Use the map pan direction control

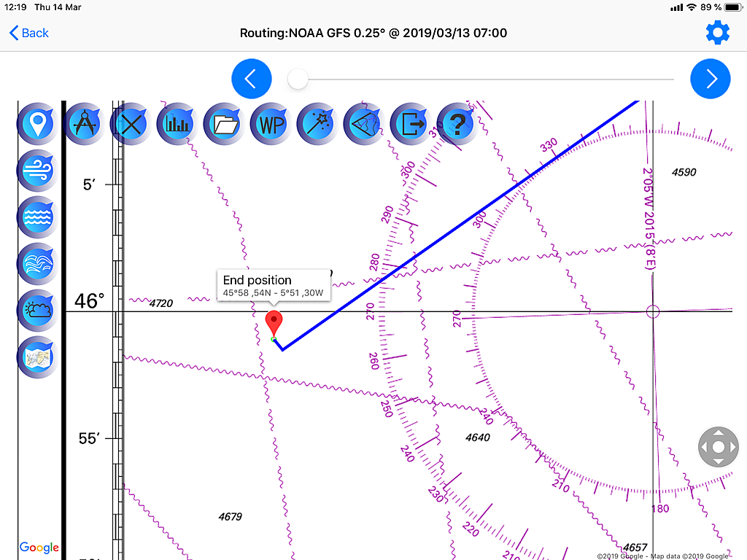point(719,447)
